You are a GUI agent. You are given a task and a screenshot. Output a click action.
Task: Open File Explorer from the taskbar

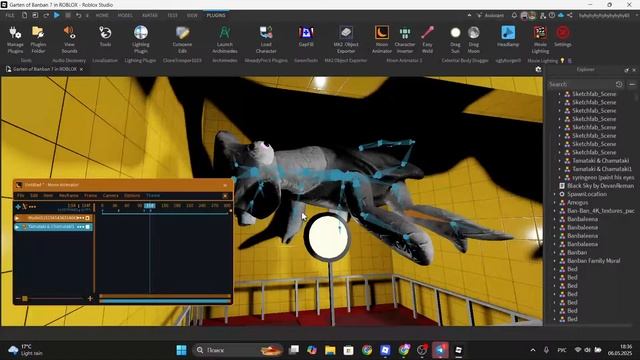click(330, 350)
